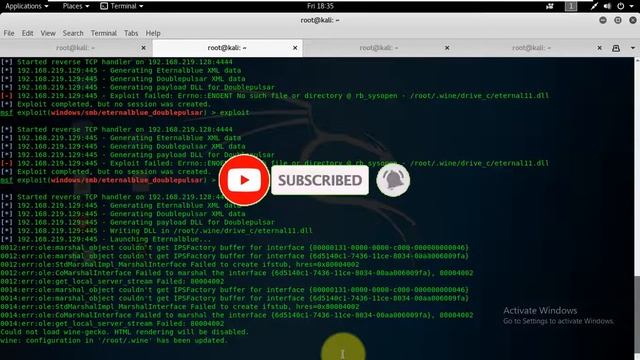
Task: Open the Terminal menu in the menu bar
Action: pyautogui.click(x=103, y=33)
